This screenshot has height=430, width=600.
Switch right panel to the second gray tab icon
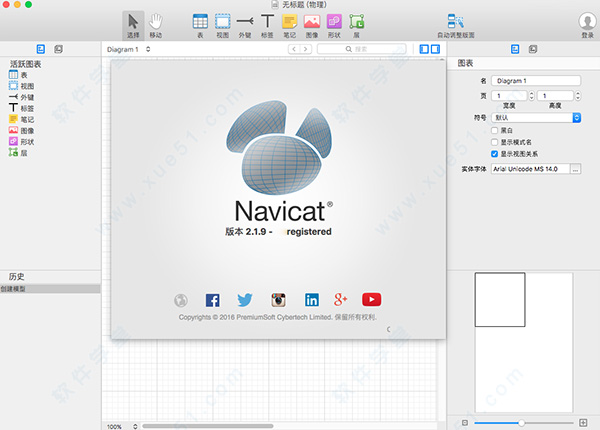pos(533,49)
